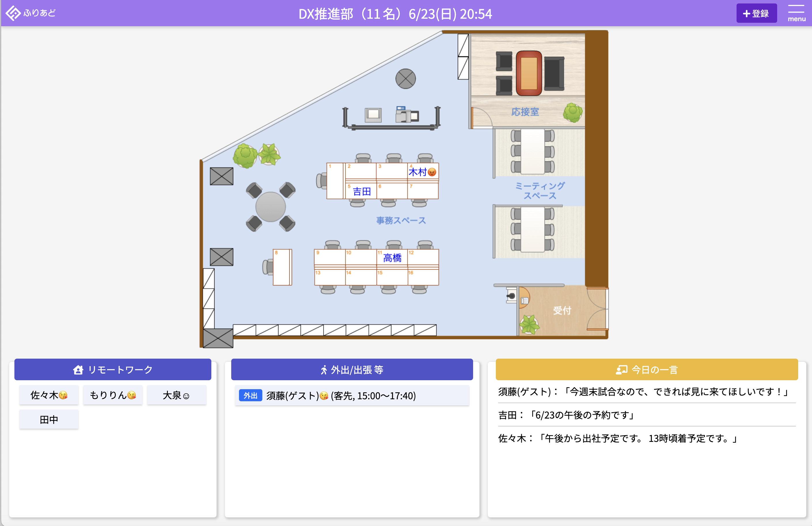Image resolution: width=812 pixels, height=526 pixels.
Task: Select remote worker 佐々木
Action: (49, 395)
